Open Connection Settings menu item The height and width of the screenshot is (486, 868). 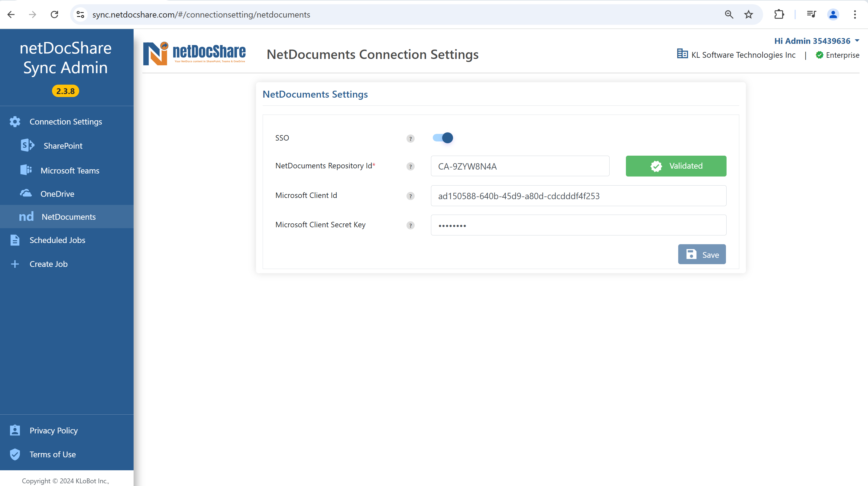(x=67, y=122)
